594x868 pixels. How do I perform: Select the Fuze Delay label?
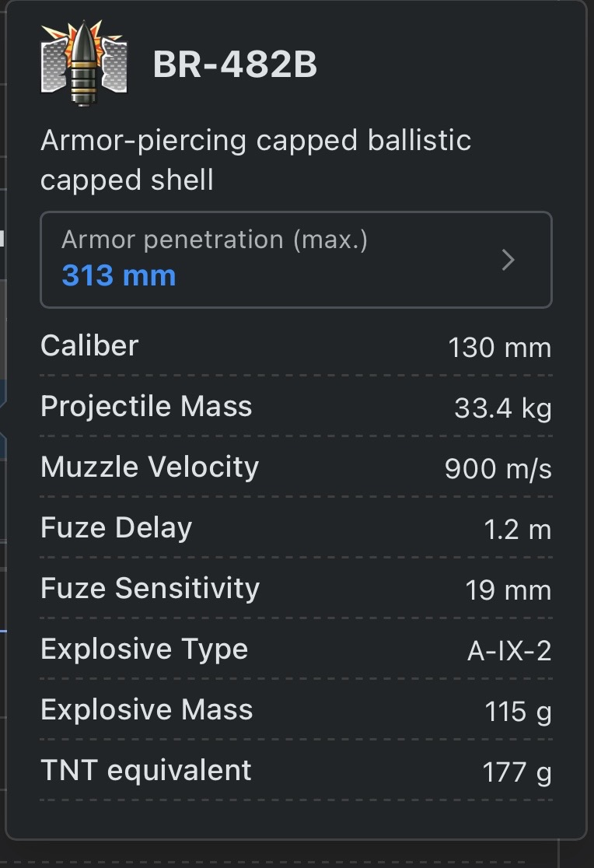116,527
